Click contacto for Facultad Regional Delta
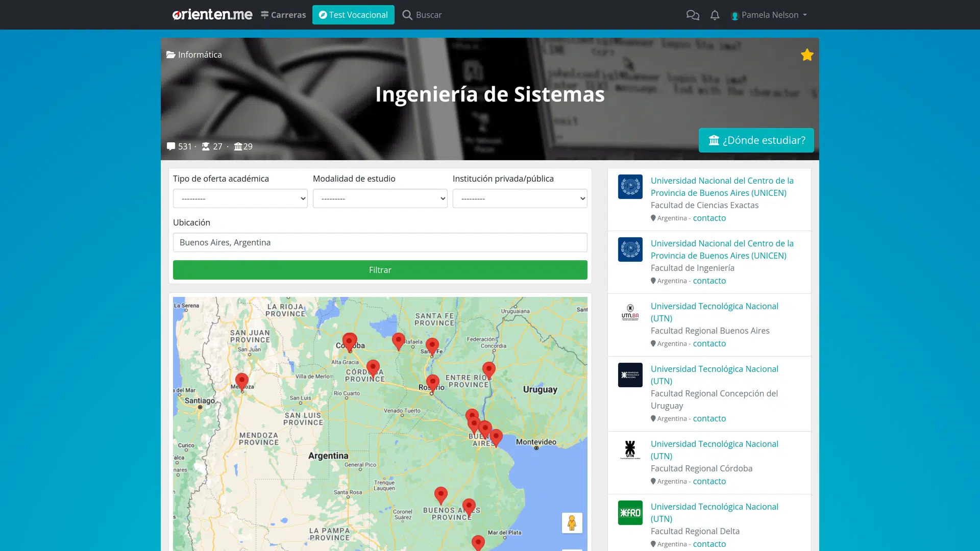 (709, 544)
